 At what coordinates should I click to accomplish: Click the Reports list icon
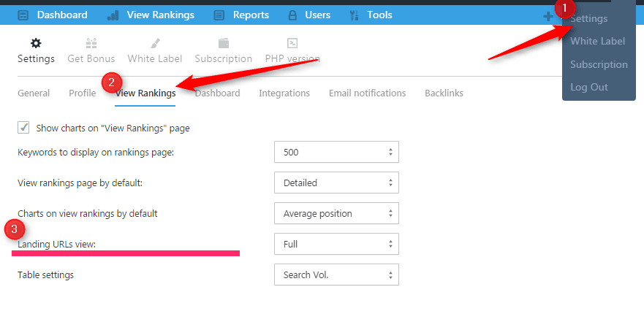[219, 15]
